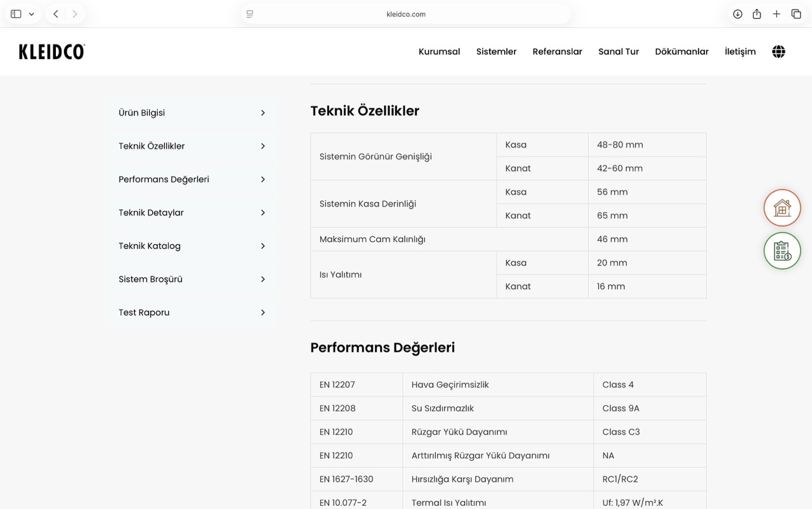The width and height of the screenshot is (812, 509).
Task: Open a new tab with plus icon
Action: (776, 14)
